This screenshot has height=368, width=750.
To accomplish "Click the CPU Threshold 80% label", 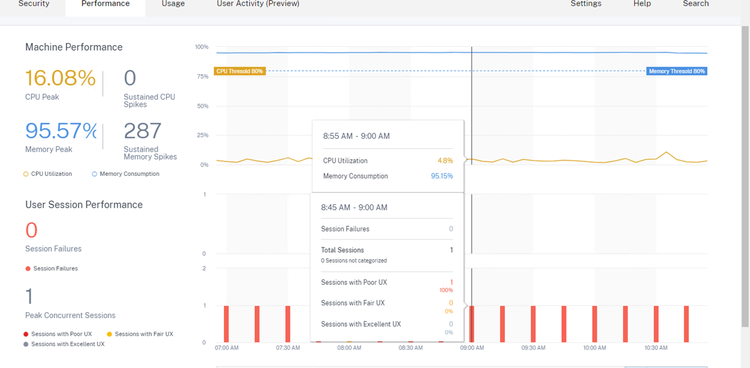I will click(x=240, y=71).
